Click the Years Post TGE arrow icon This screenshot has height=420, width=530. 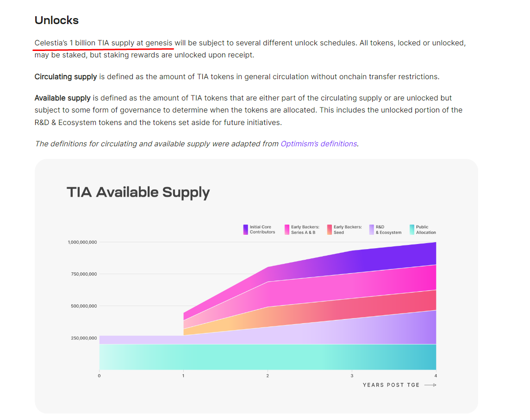point(430,385)
